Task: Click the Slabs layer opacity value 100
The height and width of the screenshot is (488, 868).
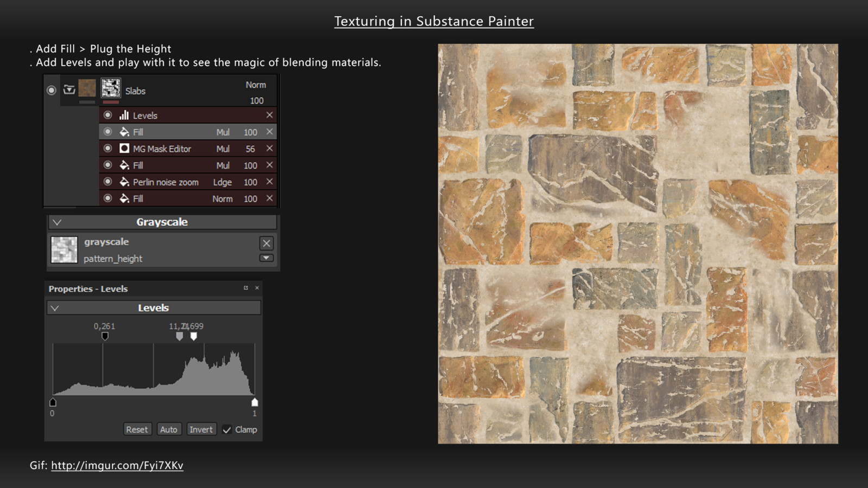Action: 257,100
